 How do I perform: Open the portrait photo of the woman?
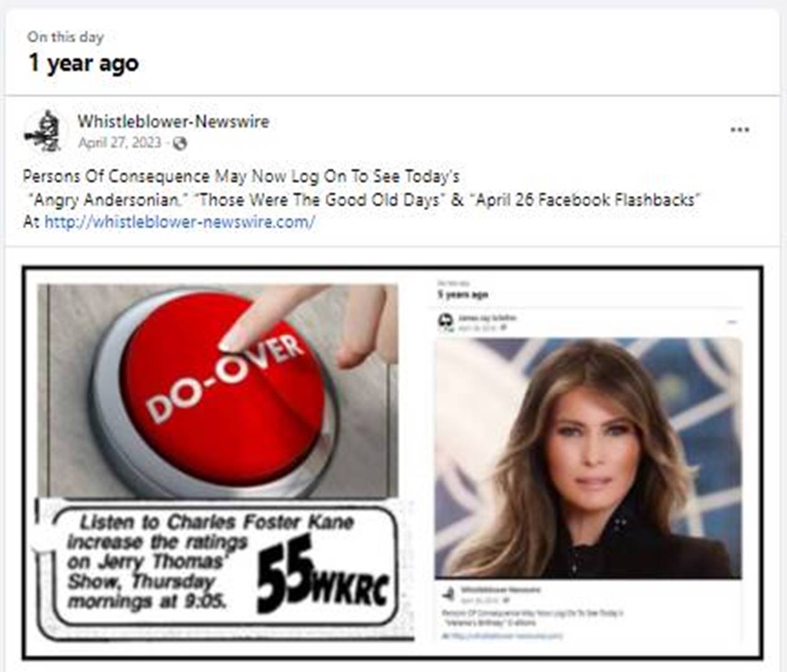click(x=588, y=459)
